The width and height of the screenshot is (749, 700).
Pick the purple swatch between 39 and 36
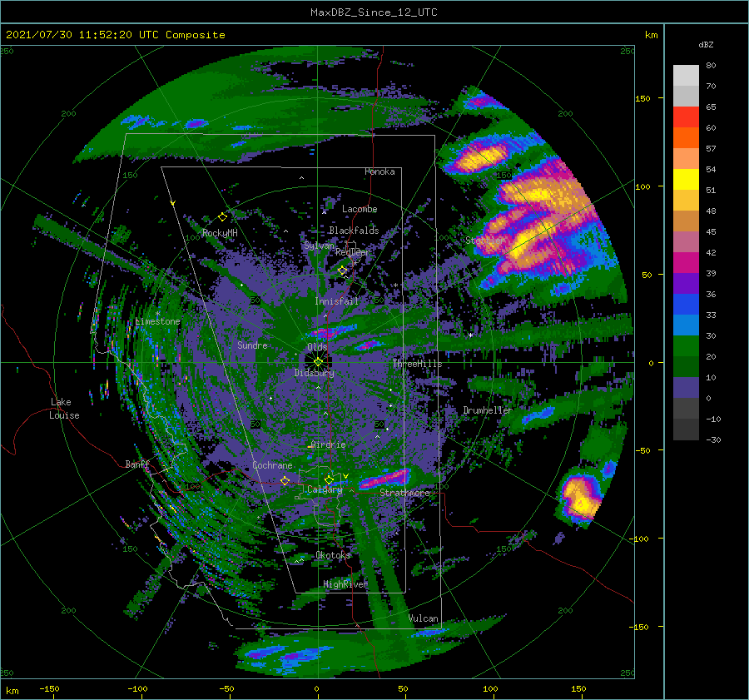click(x=686, y=284)
